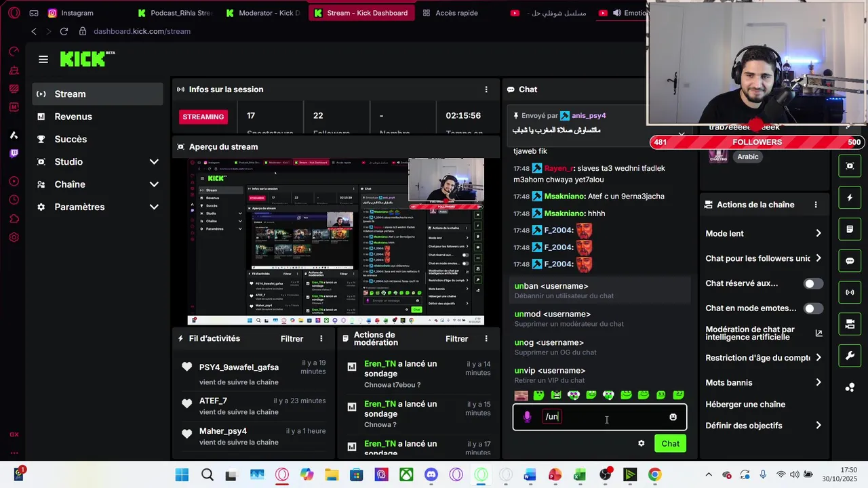Switch to the Podcast_Rihla browser tab
Viewport: 868px width, 488px height.
click(175, 13)
